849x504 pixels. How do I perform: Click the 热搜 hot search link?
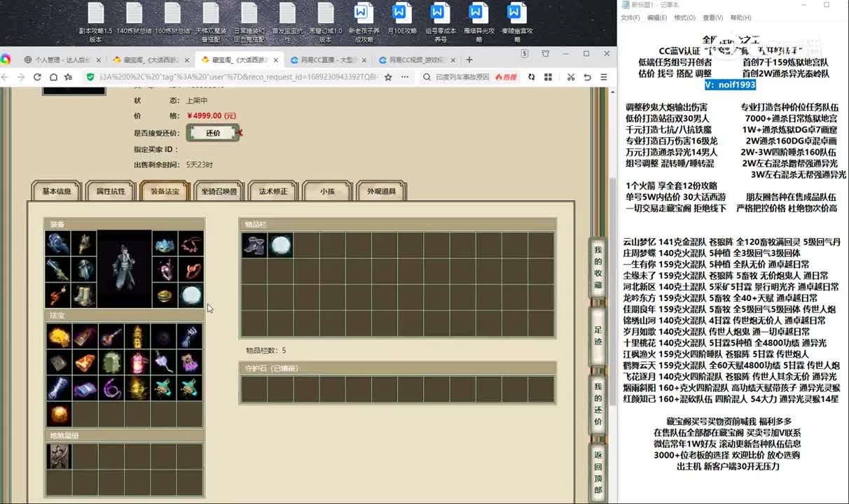(506, 77)
